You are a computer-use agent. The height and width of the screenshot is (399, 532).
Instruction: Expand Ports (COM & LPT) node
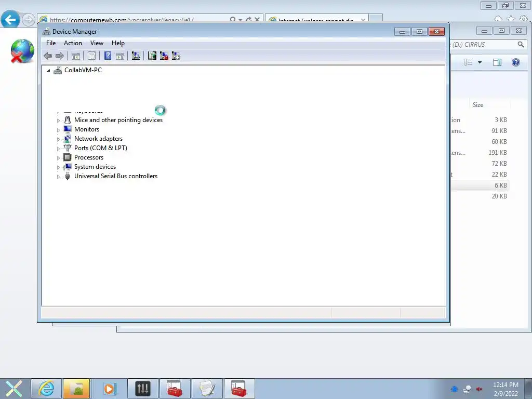pyautogui.click(x=58, y=149)
